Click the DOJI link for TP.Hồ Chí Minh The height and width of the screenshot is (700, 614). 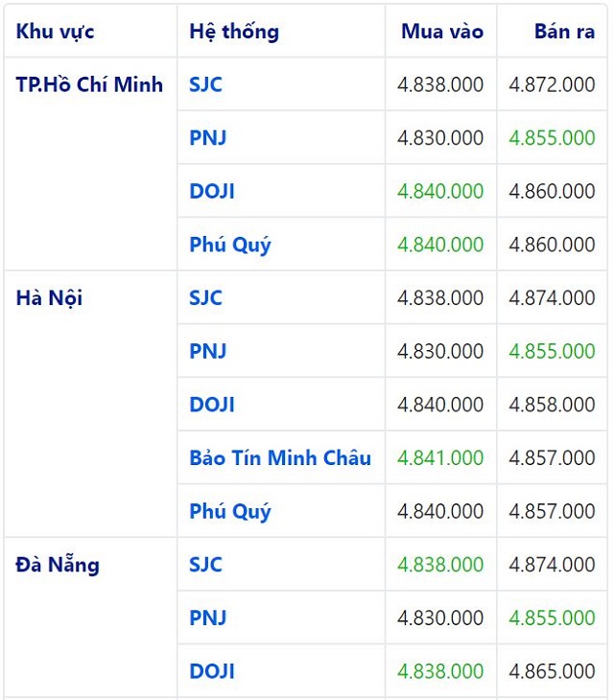(212, 192)
